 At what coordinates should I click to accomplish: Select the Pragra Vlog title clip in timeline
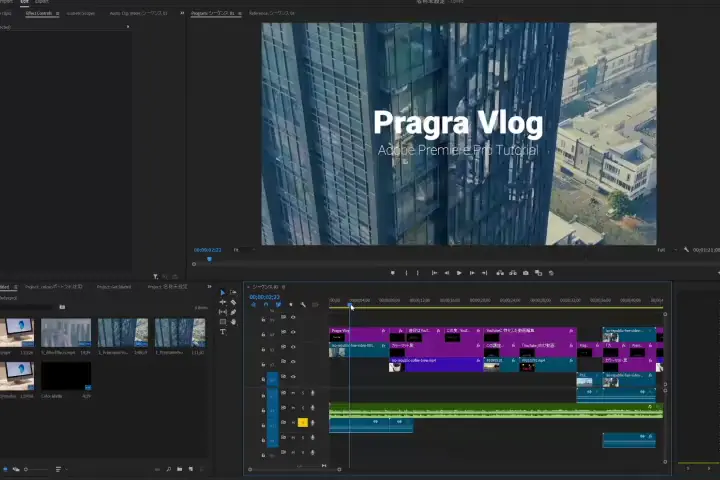point(359,334)
